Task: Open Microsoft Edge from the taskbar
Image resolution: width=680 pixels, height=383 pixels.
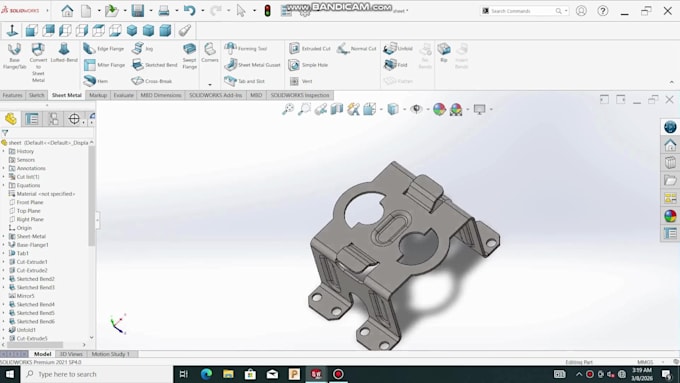Action: pyautogui.click(x=206, y=374)
